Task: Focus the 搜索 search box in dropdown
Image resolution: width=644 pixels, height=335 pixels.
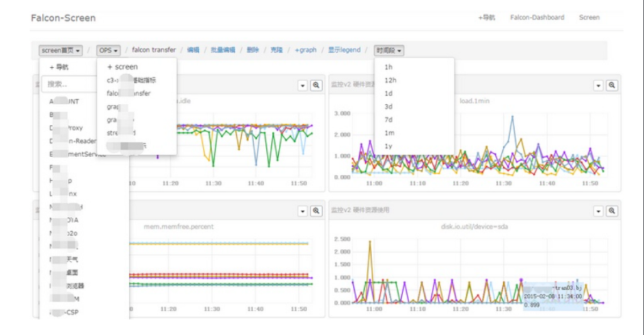Action: tap(69, 84)
